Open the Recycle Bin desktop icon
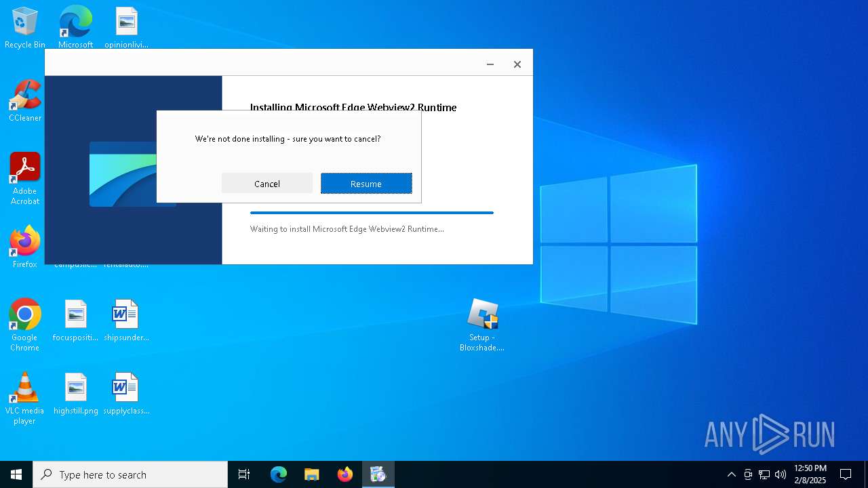868x488 pixels. (x=25, y=28)
